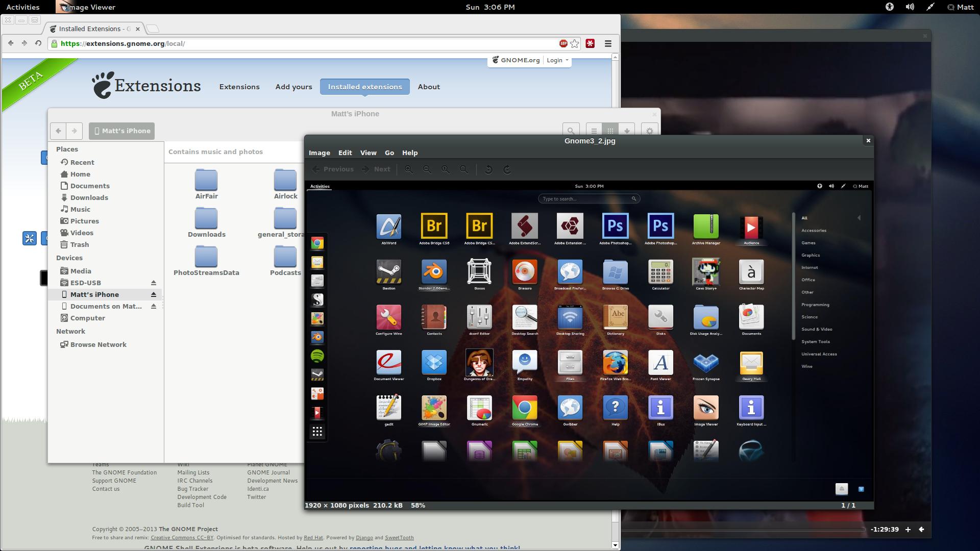Rotate image counterclockwise in Image Viewer
Screen dimensions: 980x551
pos(488,169)
